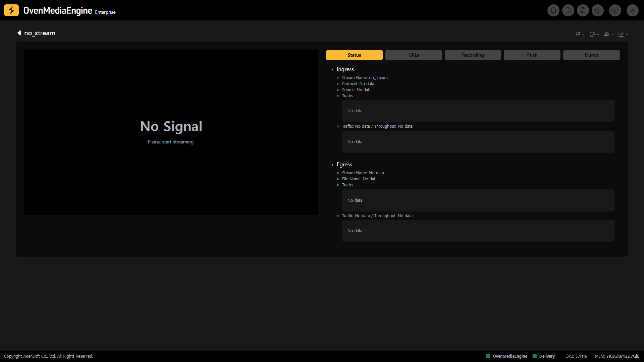The height and width of the screenshot is (362, 644).
Task: Click the throughput chart icon
Action: click(x=621, y=34)
